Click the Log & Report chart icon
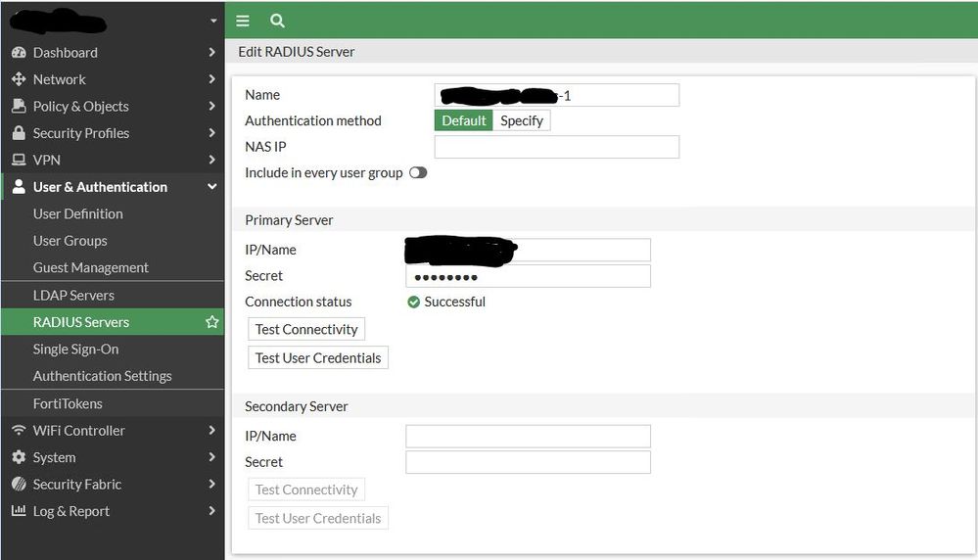Viewport: 978px width, 560px height. (x=19, y=511)
